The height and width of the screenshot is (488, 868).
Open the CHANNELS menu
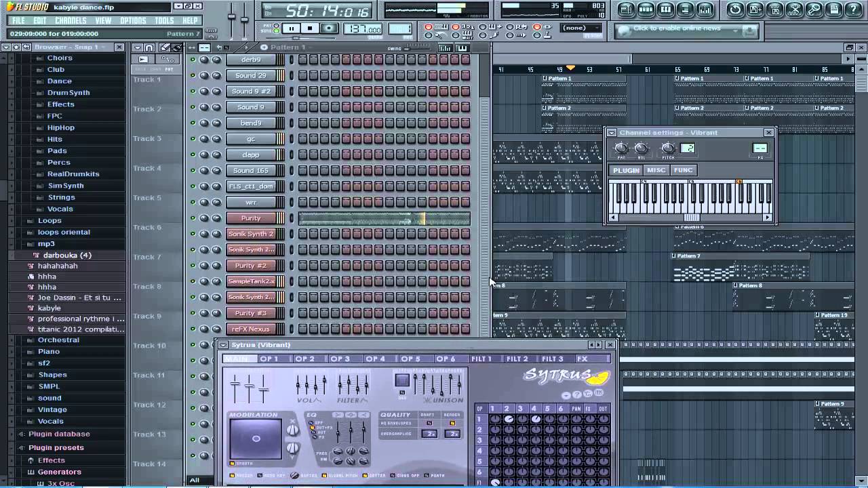[x=71, y=21]
